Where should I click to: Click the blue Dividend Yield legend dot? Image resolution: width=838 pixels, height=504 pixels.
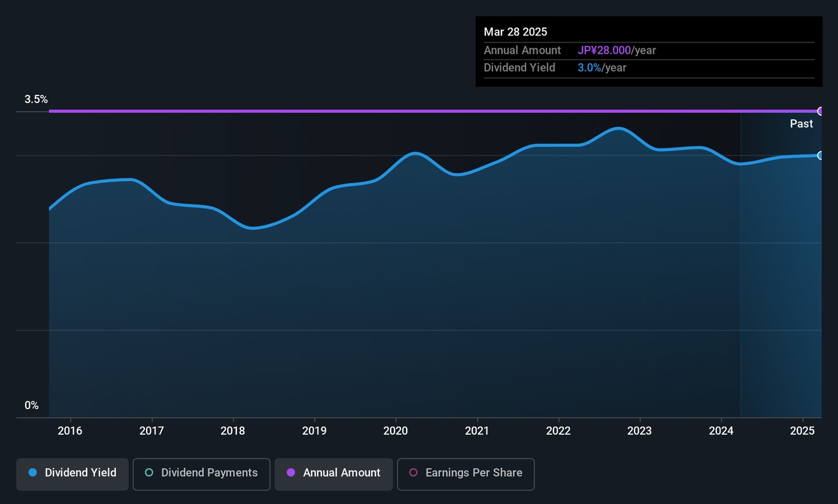33,473
